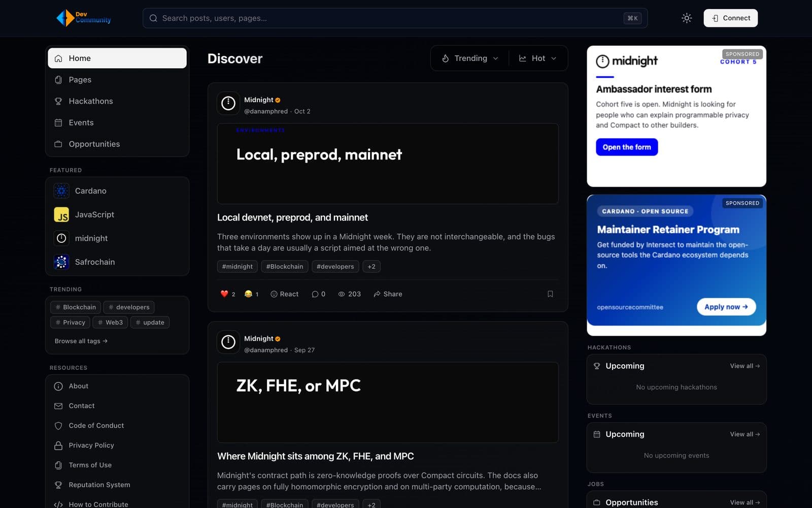Screen dimensions: 812x508
Task: Click Midnight avatar on Oct 2 post
Action: tap(228, 103)
